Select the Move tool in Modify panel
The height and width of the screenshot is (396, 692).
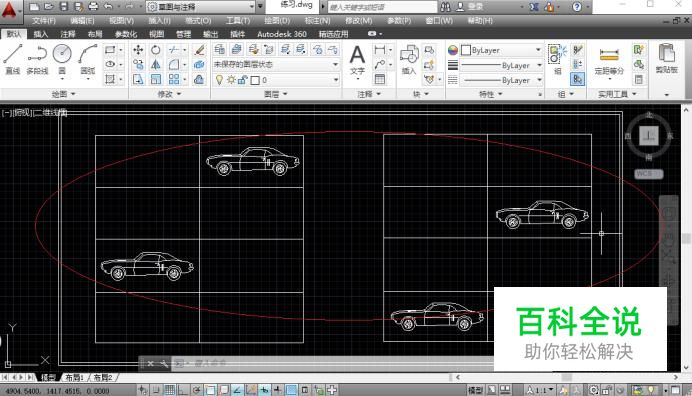[x=138, y=50]
